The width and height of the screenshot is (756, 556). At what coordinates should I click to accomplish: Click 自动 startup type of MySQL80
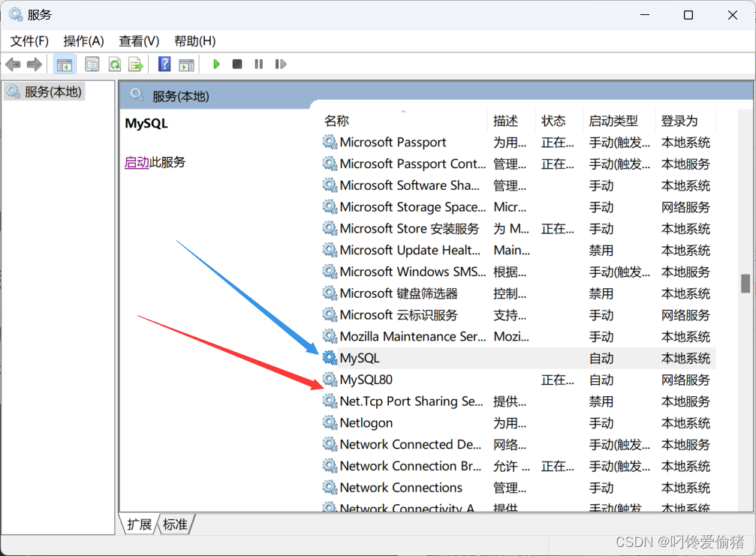[601, 380]
